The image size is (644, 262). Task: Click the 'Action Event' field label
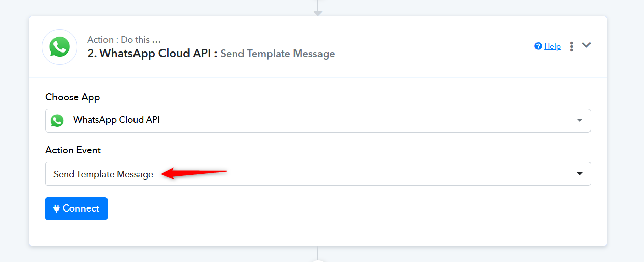tap(73, 150)
